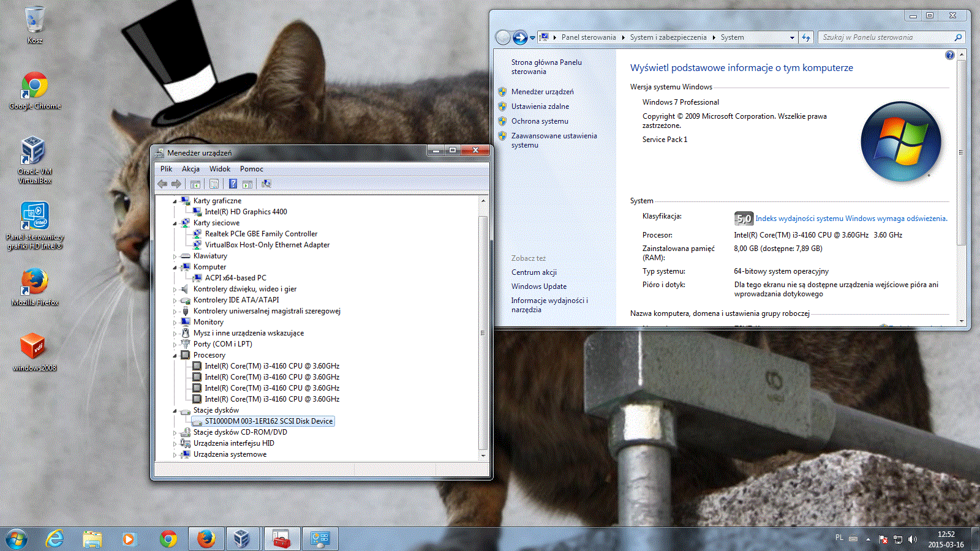The image size is (980, 551).
Task: Collapse the Procesory node
Action: point(175,355)
